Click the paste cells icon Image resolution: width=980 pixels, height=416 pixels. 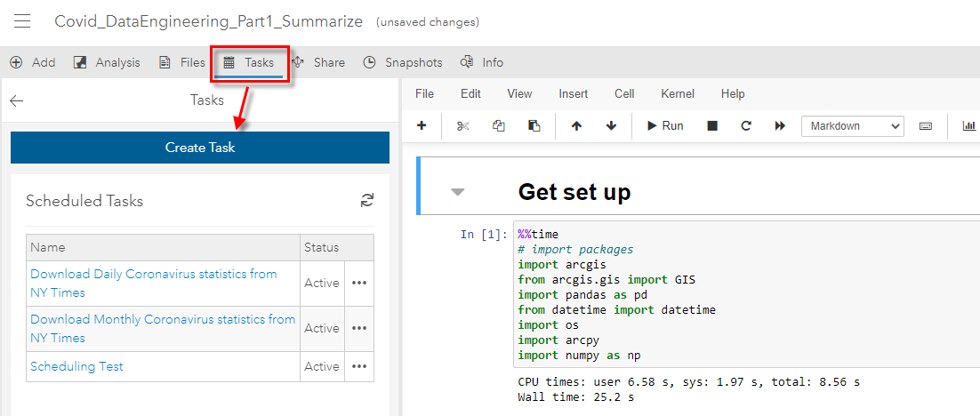[x=534, y=126]
